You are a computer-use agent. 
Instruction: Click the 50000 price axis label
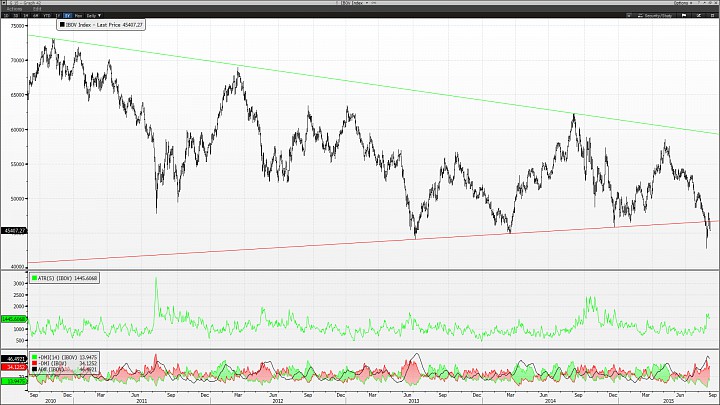point(17,199)
